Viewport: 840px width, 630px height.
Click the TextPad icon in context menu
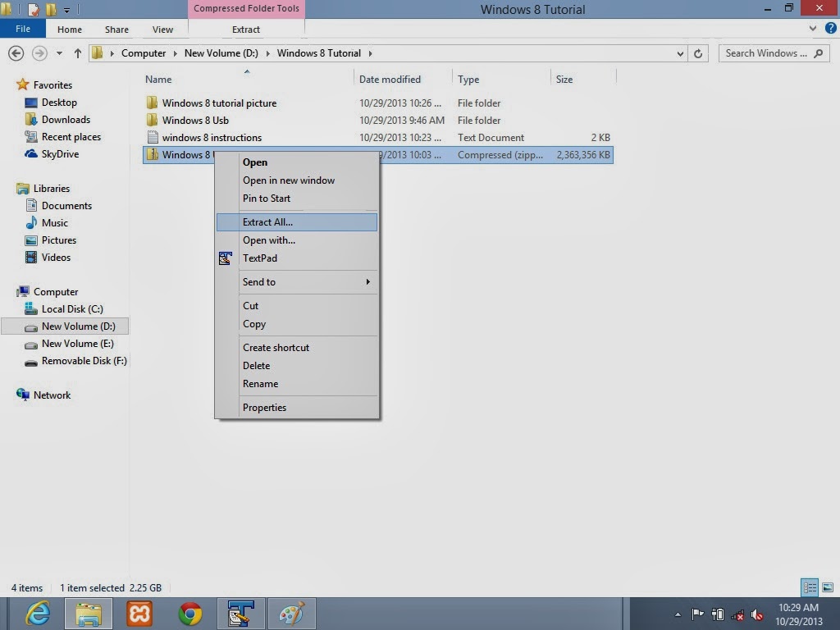[x=226, y=258]
